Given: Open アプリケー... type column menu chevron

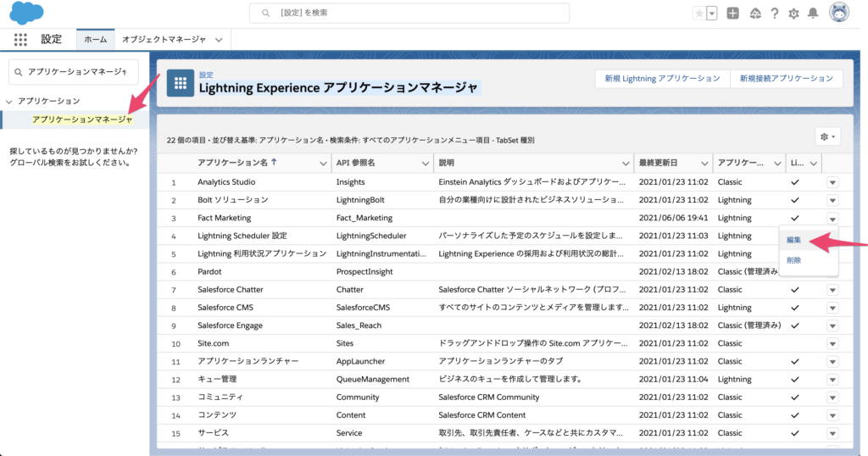Looking at the screenshot, I should pyautogui.click(x=777, y=164).
